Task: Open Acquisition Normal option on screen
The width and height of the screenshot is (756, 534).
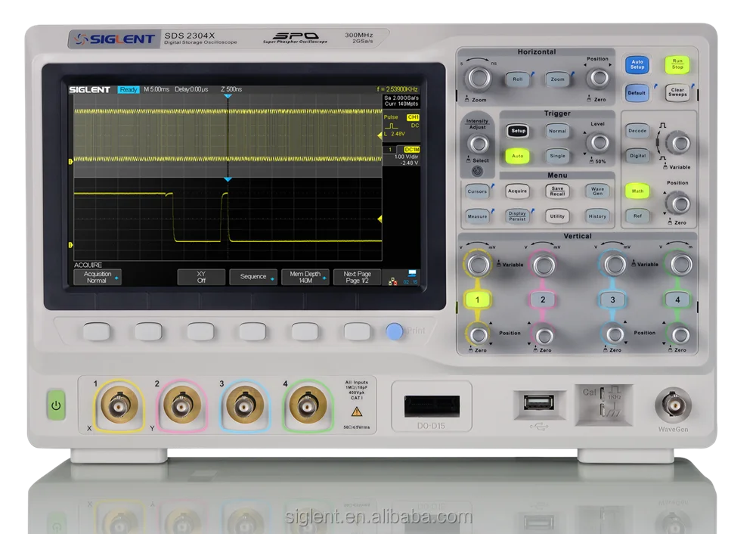Action: point(97,278)
